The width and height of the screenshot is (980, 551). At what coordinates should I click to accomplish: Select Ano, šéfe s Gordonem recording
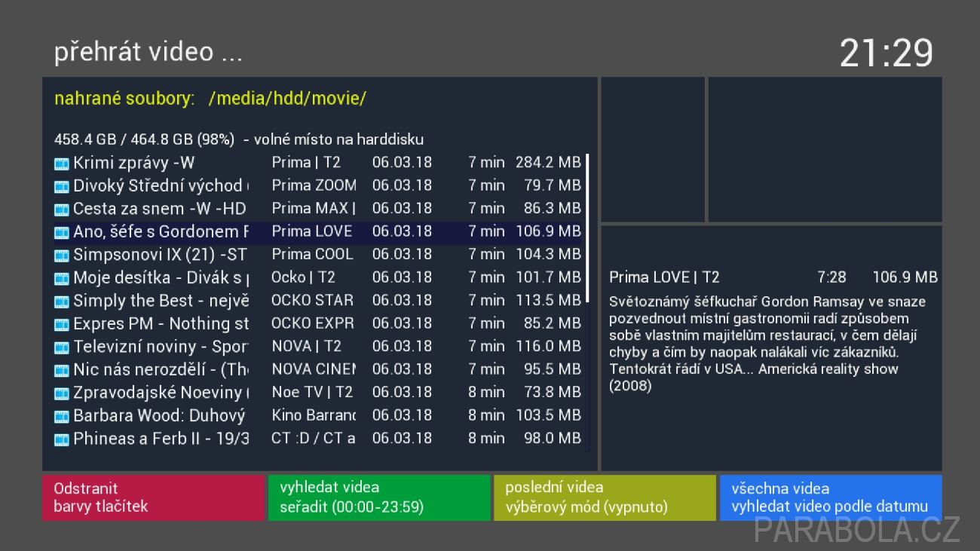pyautogui.click(x=318, y=231)
